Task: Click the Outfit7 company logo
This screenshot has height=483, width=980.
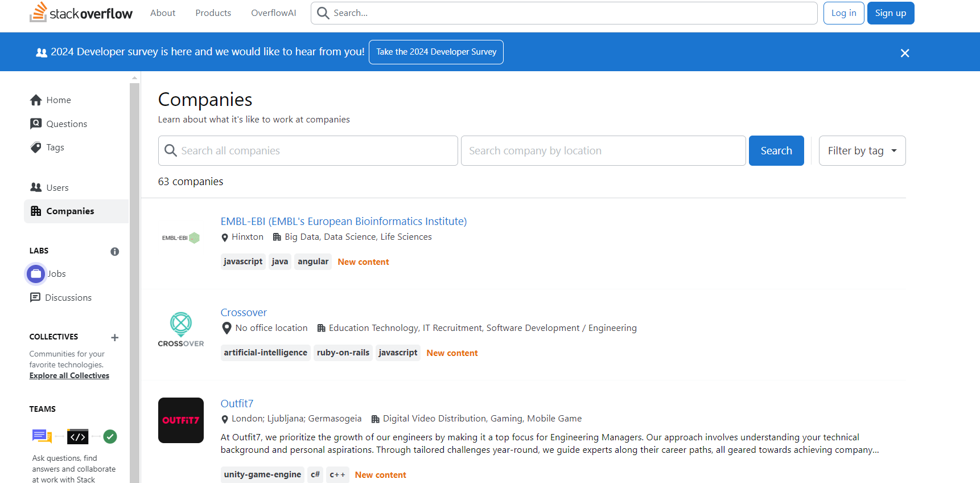Action: (181, 420)
